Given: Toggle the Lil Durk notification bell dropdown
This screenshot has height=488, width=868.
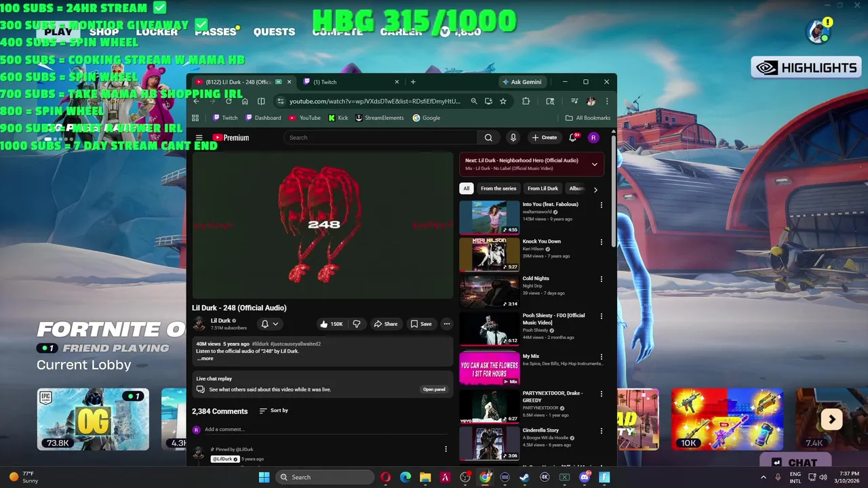Looking at the screenshot, I should (x=270, y=324).
